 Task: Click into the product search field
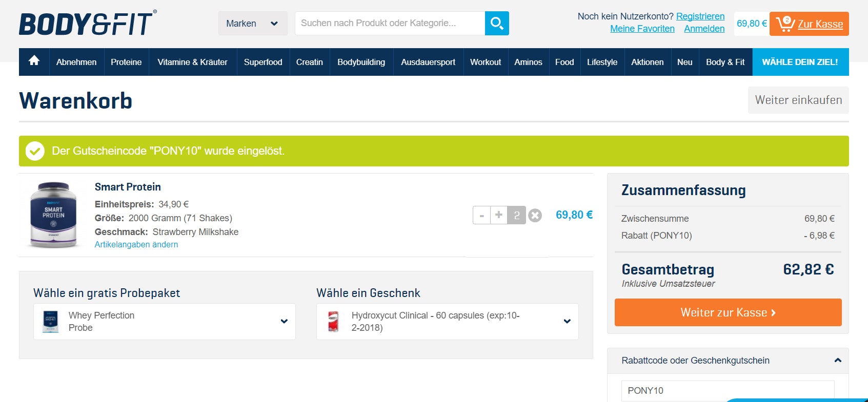click(x=390, y=24)
